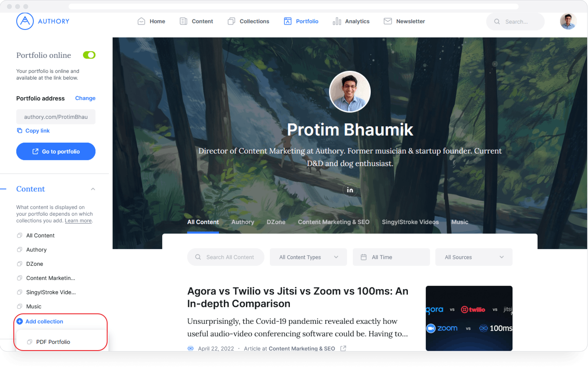Open the All Content Types dropdown
This screenshot has height=372, width=588.
(308, 257)
